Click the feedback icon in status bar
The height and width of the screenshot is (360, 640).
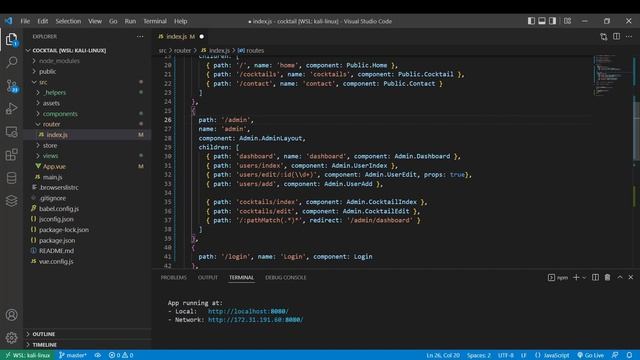click(615, 355)
